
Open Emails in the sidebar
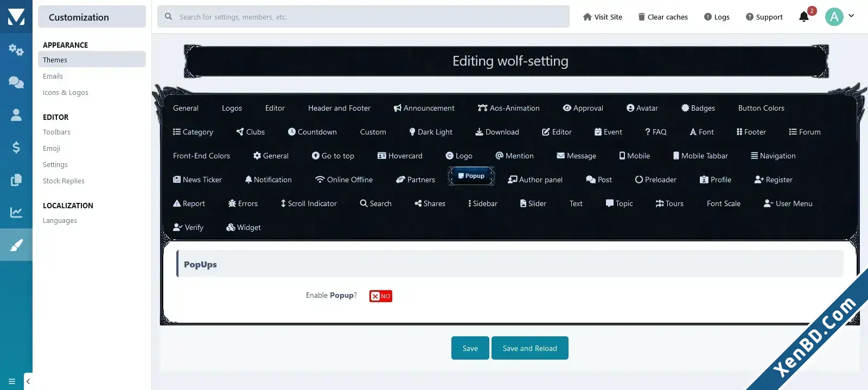click(x=53, y=76)
